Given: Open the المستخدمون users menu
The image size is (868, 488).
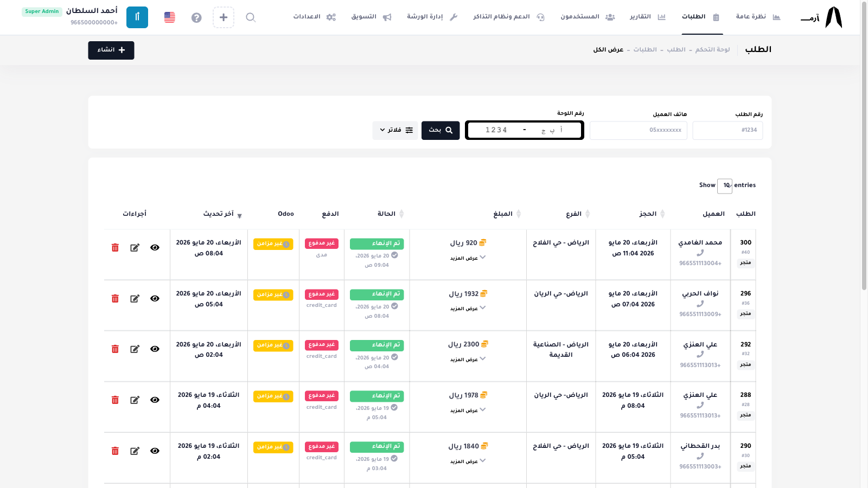Looking at the screenshot, I should (588, 17).
